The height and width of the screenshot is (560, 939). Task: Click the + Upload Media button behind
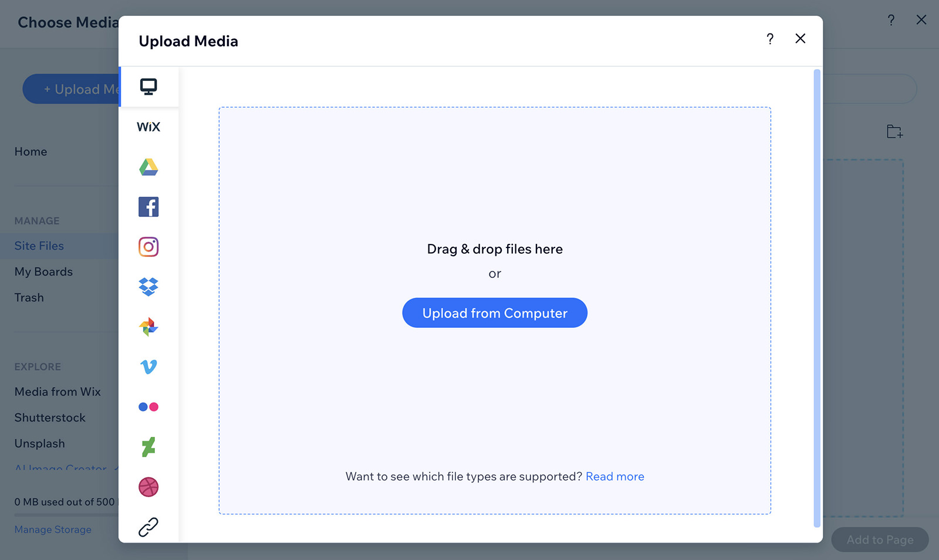click(71, 89)
